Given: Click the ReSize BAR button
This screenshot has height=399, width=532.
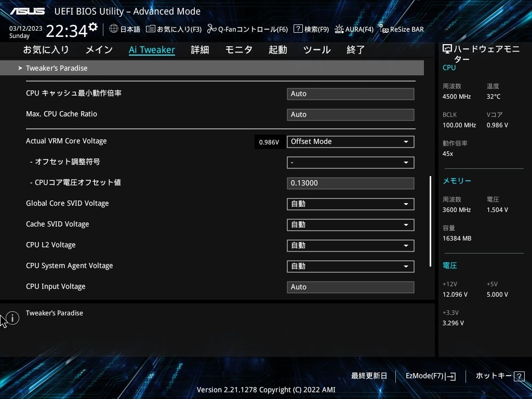Looking at the screenshot, I should [402, 29].
